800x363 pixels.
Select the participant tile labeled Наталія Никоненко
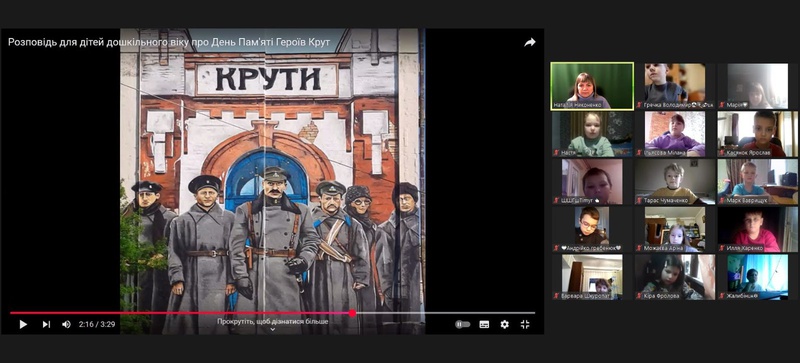[x=592, y=86]
